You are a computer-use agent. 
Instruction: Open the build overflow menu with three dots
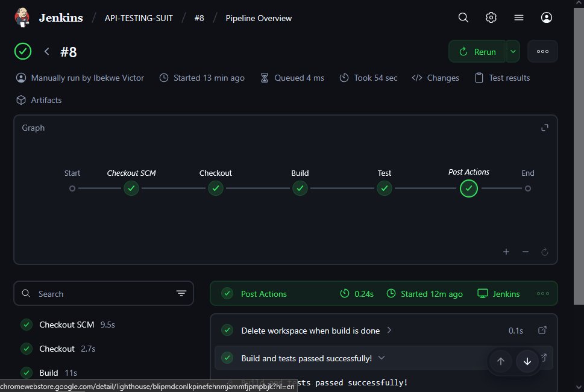point(542,51)
